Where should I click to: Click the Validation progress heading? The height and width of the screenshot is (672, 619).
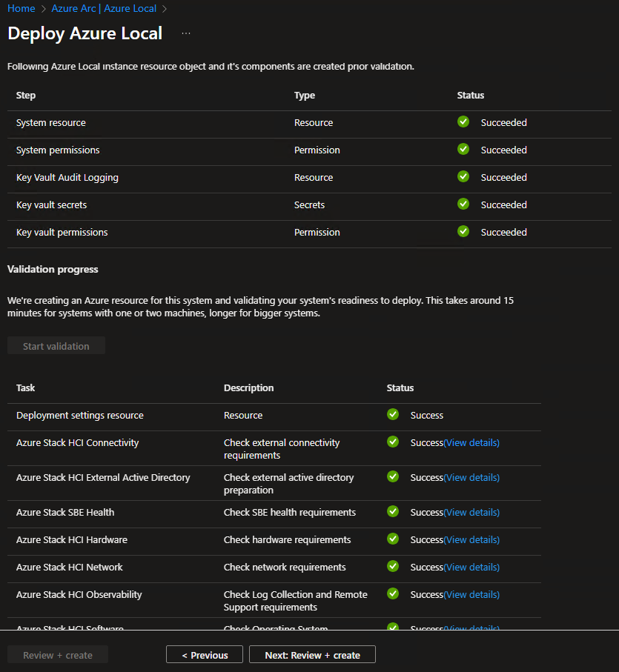coord(53,269)
